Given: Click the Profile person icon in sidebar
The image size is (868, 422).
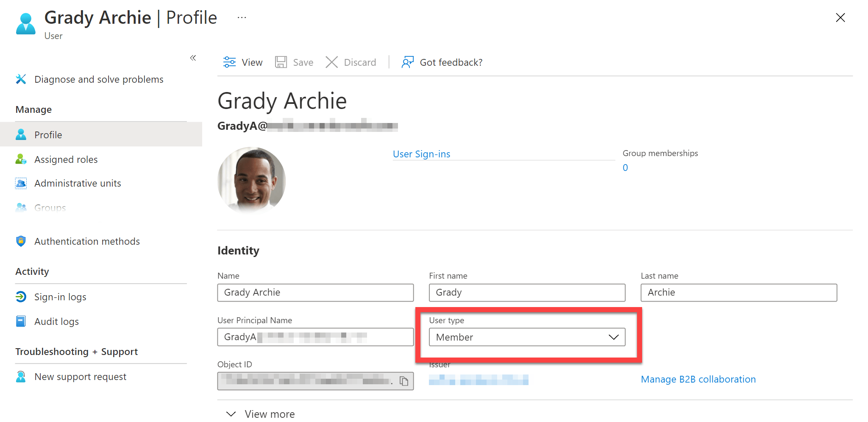Looking at the screenshot, I should [21, 134].
